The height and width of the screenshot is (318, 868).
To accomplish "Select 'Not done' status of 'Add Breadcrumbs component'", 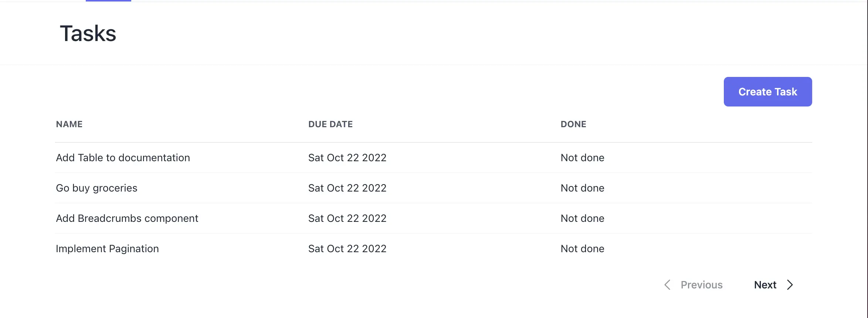I will coord(582,219).
